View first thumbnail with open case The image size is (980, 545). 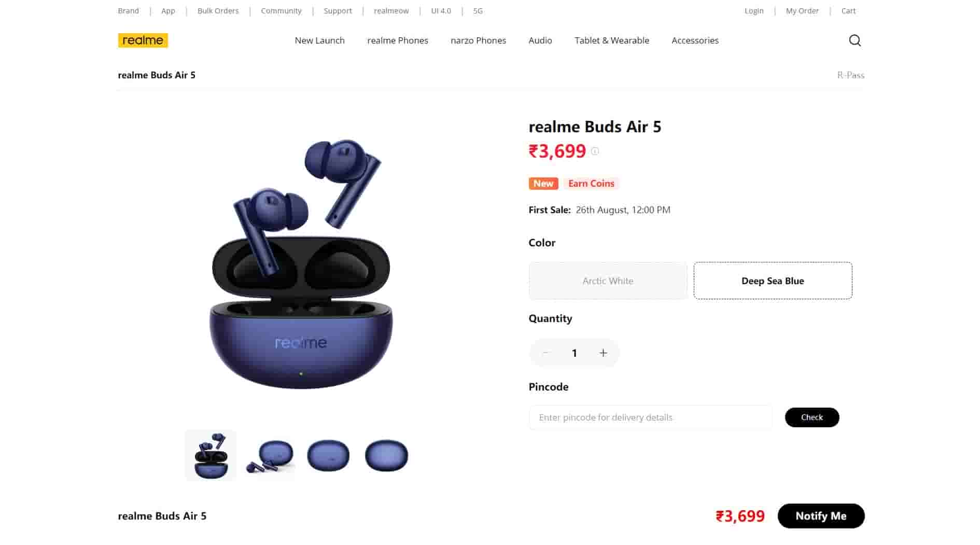tap(211, 455)
